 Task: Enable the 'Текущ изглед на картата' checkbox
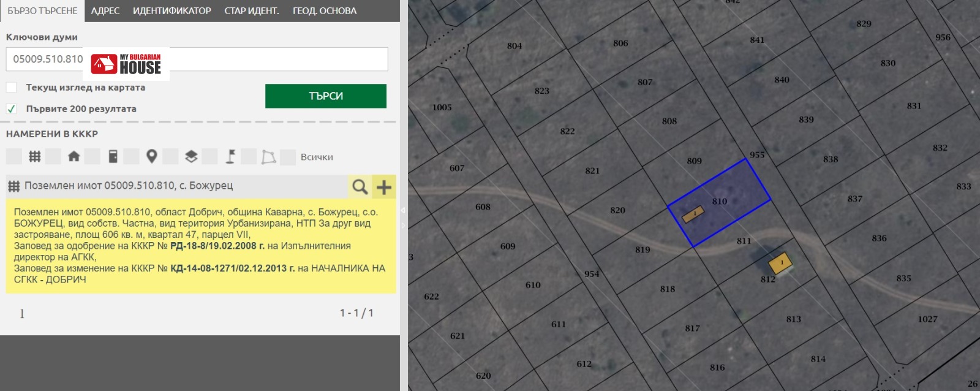pos(12,87)
